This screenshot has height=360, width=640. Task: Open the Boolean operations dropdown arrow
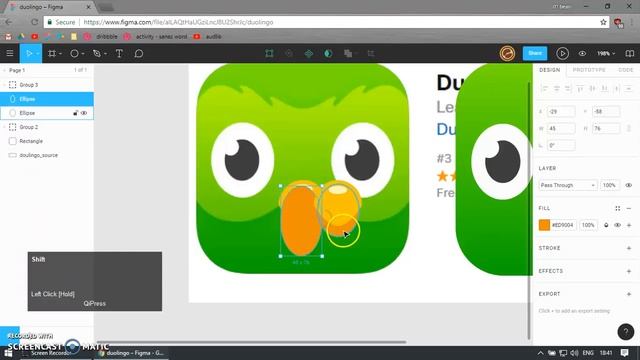point(356,54)
